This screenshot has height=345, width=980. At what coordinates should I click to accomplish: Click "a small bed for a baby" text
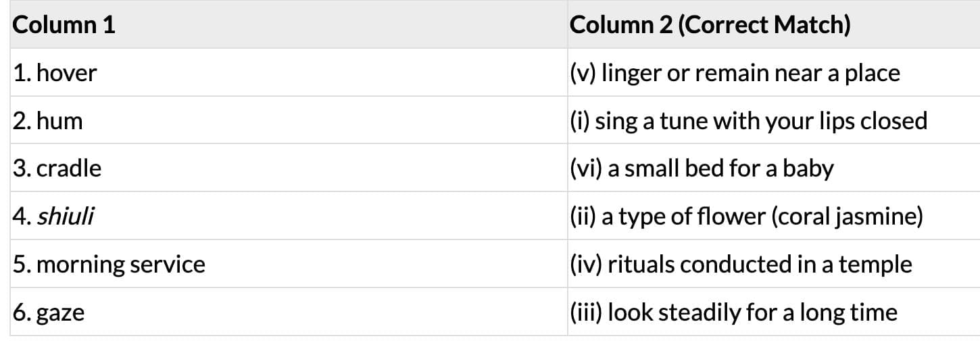[x=720, y=168]
